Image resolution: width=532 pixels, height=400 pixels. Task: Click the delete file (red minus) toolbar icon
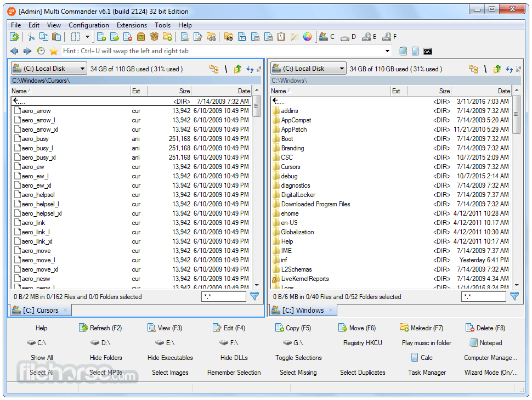click(x=128, y=37)
